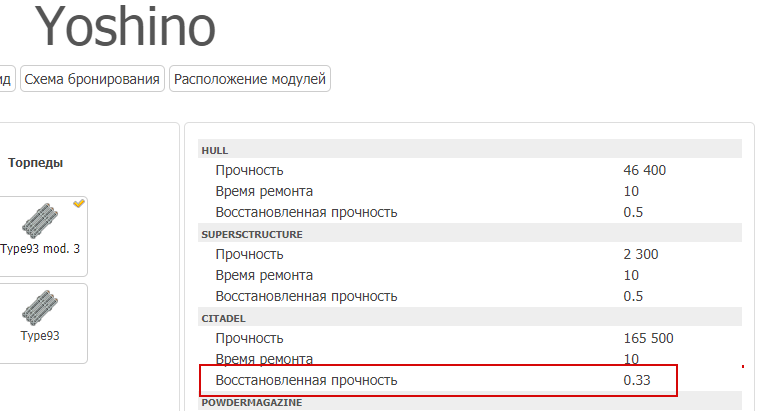Click the citadel Прочность row 165 500

pyautogui.click(x=470, y=338)
